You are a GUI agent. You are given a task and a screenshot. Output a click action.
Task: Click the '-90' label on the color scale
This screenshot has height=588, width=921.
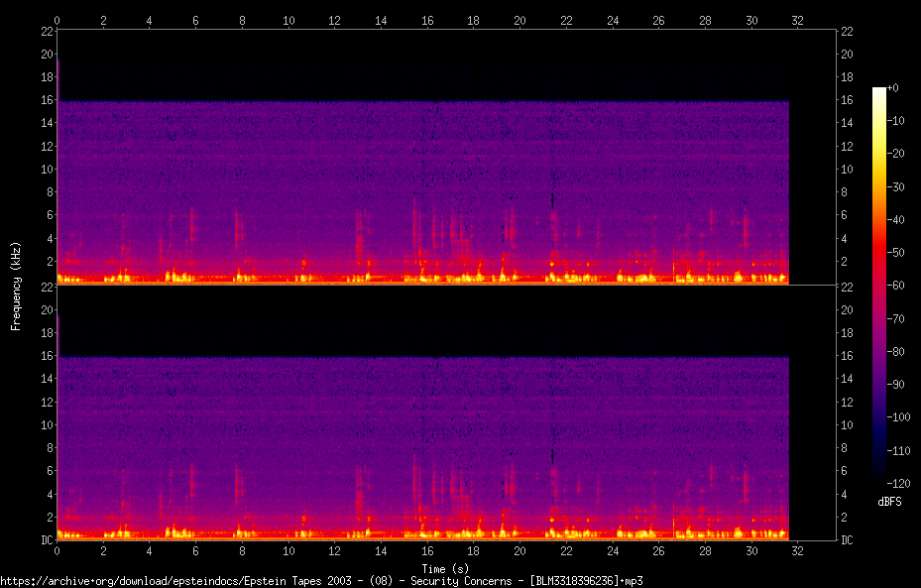(896, 383)
